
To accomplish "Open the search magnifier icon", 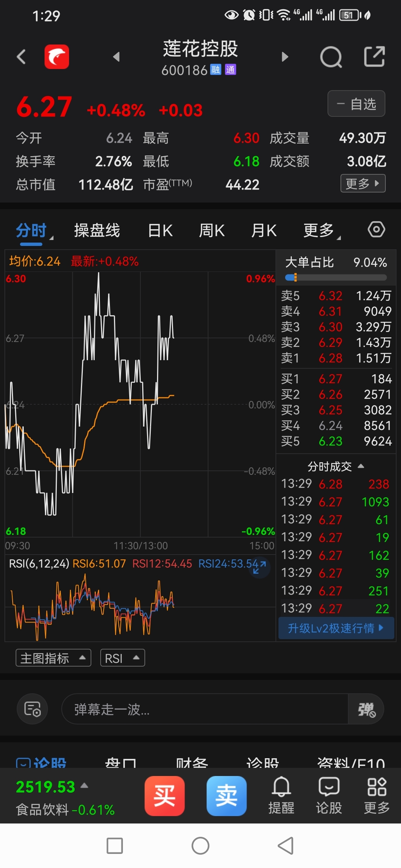I will (x=331, y=57).
